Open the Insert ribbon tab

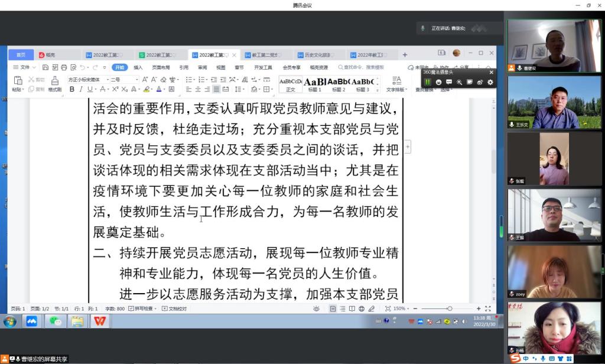pyautogui.click(x=138, y=67)
